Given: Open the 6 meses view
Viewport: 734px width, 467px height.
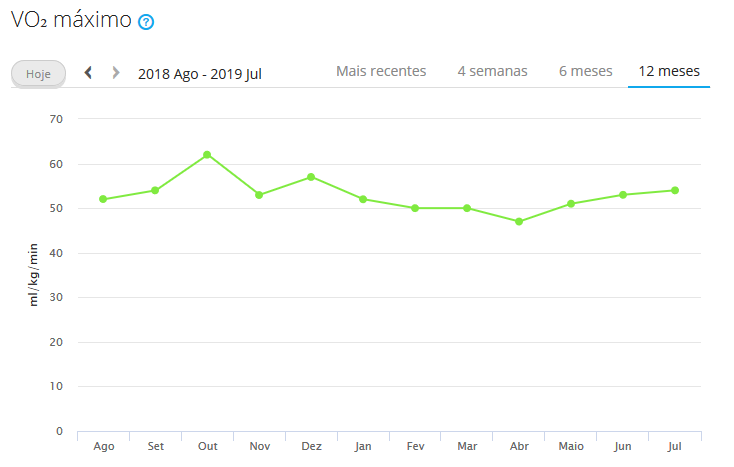Looking at the screenshot, I should (586, 71).
